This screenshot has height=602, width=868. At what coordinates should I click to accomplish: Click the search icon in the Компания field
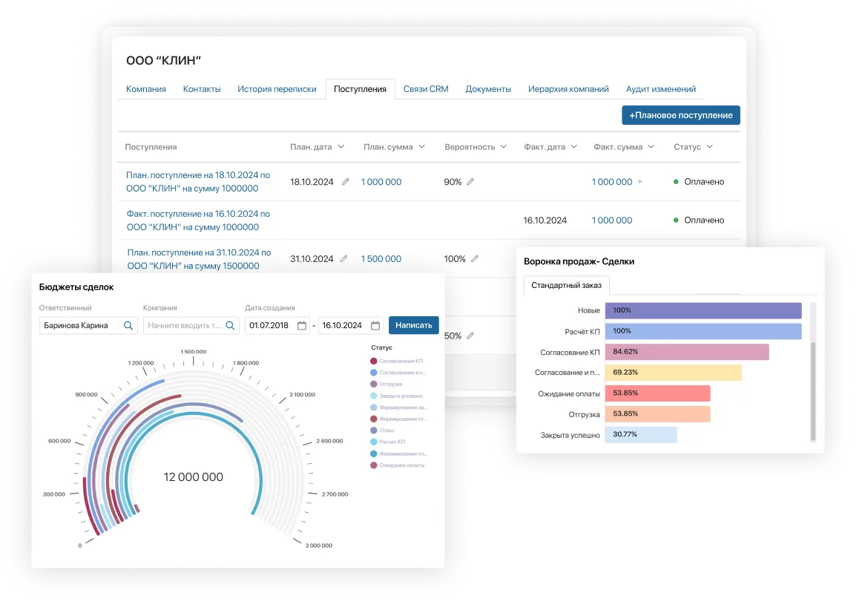[x=230, y=325]
